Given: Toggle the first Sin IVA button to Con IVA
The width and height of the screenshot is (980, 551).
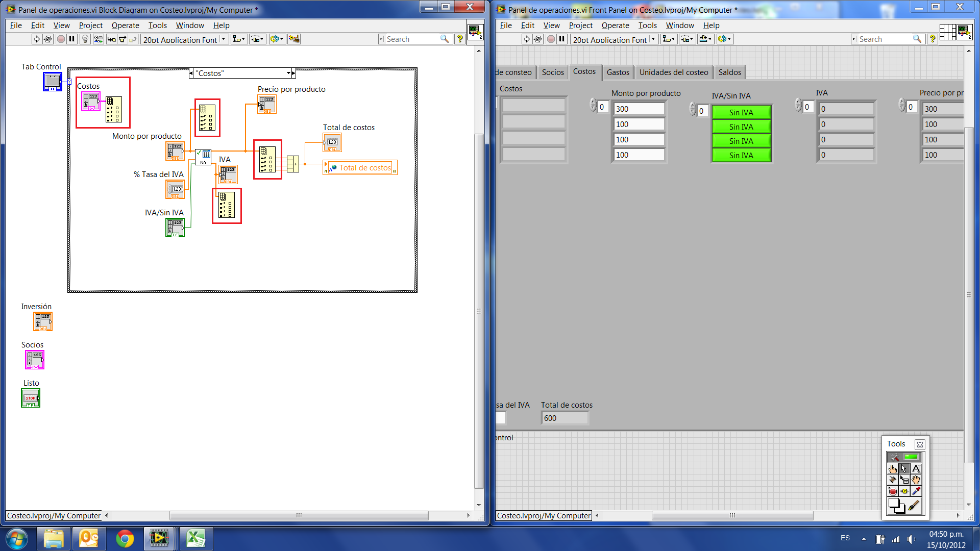Looking at the screenshot, I should pos(742,112).
